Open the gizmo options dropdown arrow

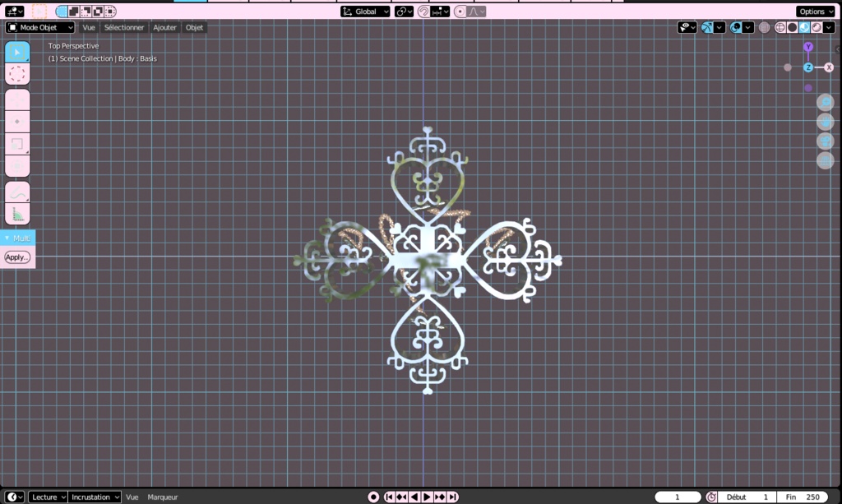tap(720, 27)
